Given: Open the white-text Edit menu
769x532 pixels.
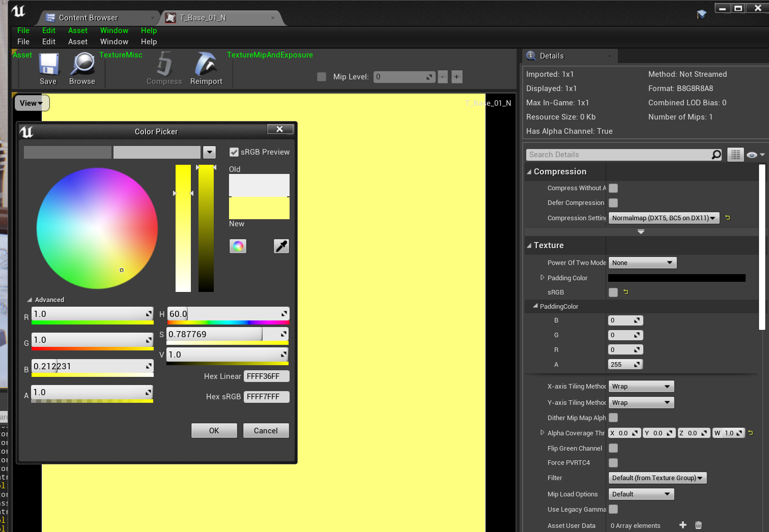Looking at the screenshot, I should 49,42.
